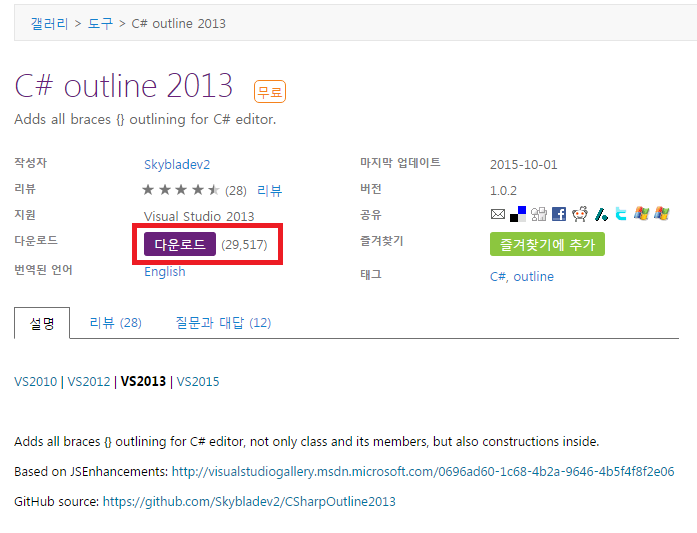
Task: Open the C# tag link
Action: click(498, 277)
